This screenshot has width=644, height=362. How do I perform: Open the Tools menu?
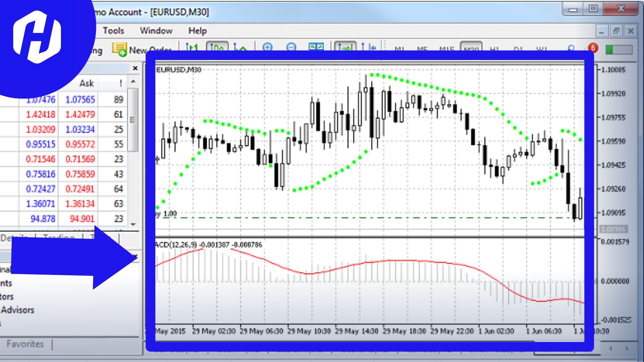pos(113,31)
